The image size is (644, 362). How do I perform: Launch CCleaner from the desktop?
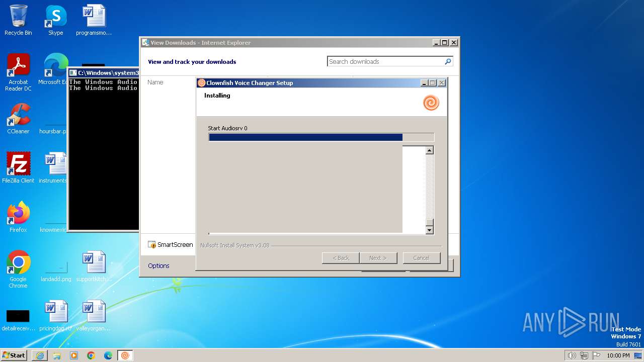point(18,119)
